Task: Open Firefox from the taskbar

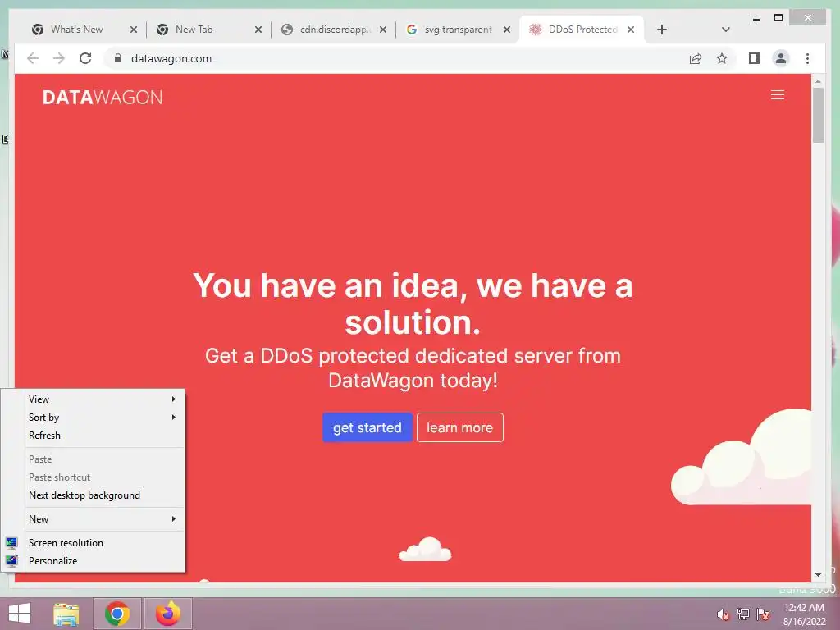Action: click(x=168, y=614)
